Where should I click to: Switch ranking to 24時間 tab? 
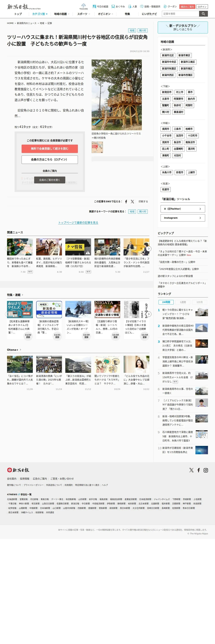point(166,302)
